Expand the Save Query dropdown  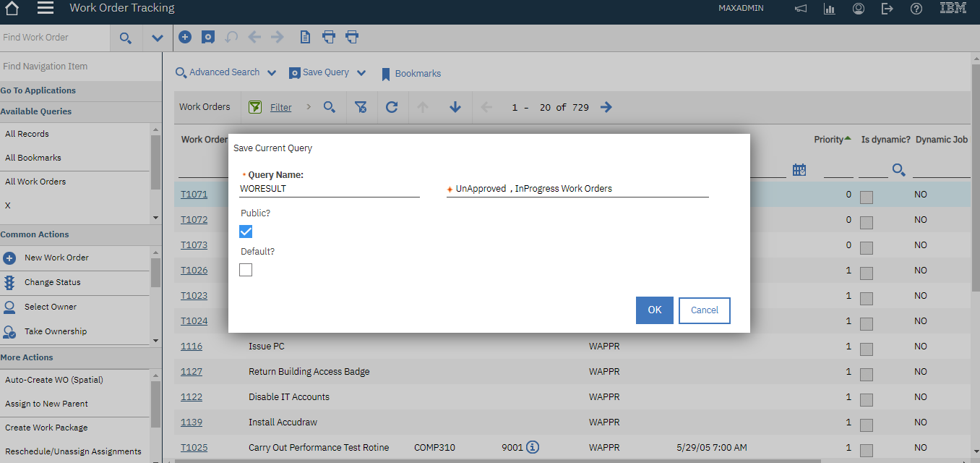coord(361,72)
